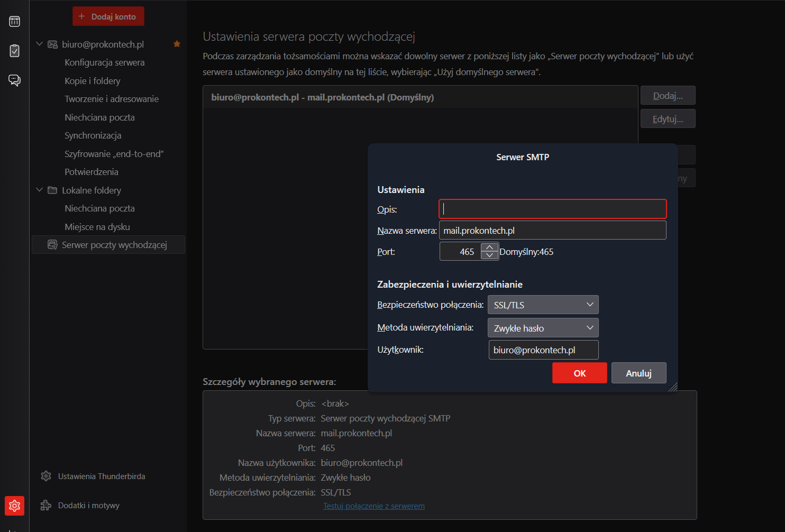Screen dimensions: 785x532
Task: Open Konfiguracja serwera settings
Action: click(x=104, y=62)
